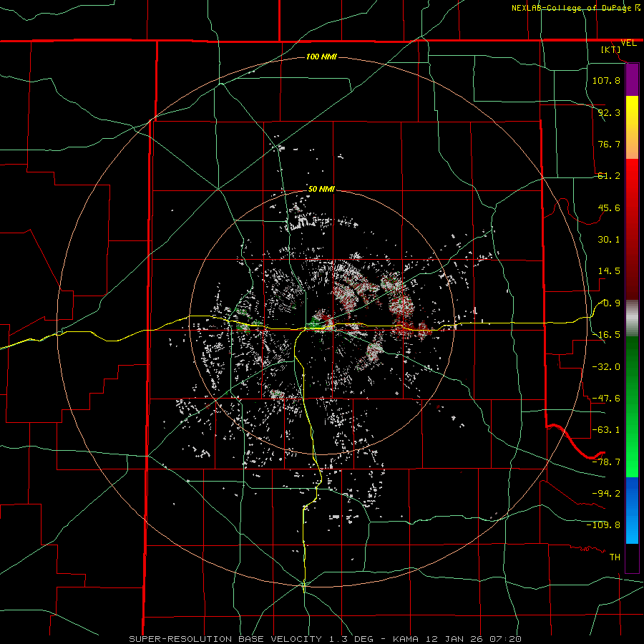Viewport: 644px width, 644px height.
Task: Click the -78.7 velocity value
Action: click(606, 462)
